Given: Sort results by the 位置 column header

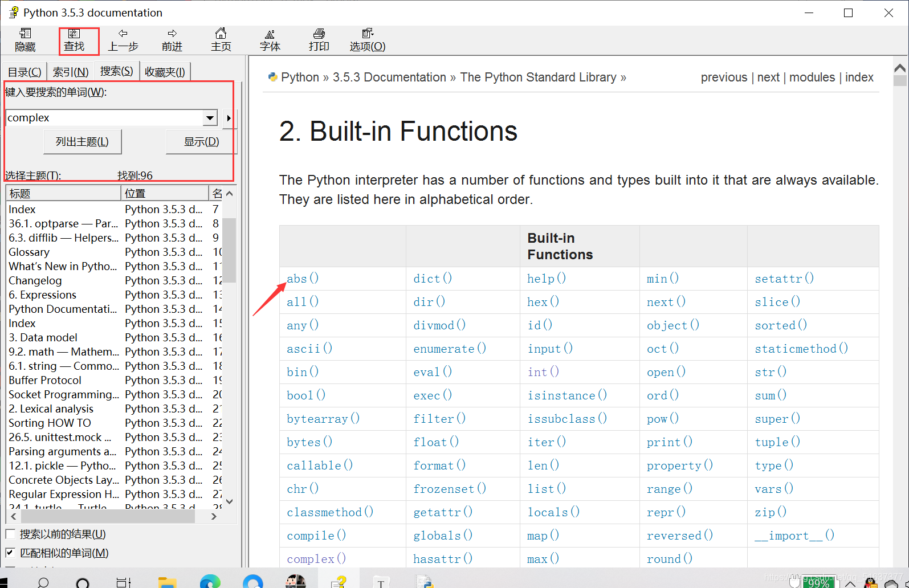Looking at the screenshot, I should (165, 193).
